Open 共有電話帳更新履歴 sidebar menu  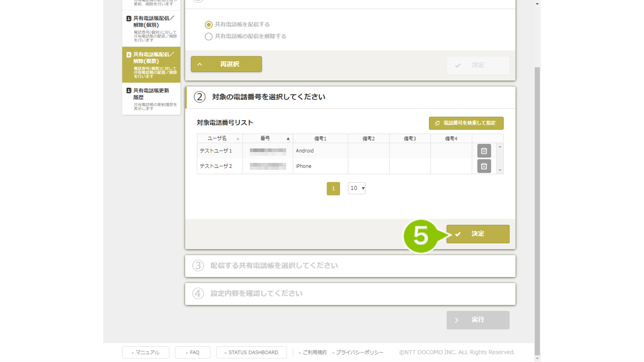151,98
